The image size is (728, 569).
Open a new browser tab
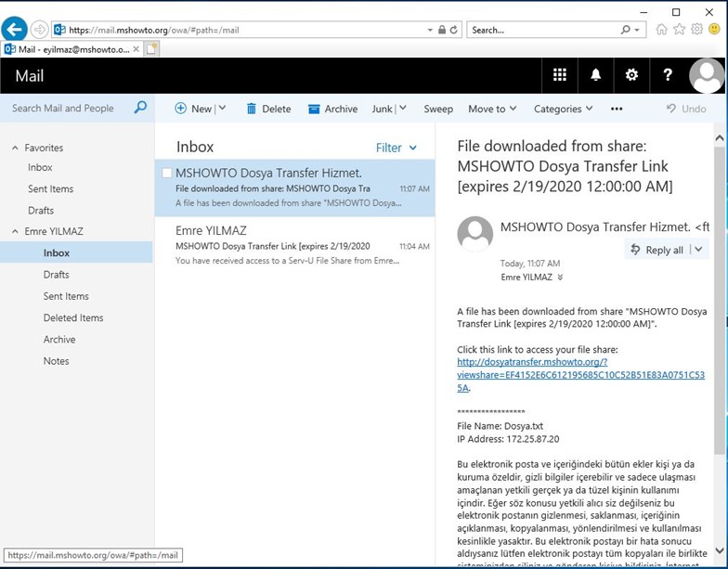151,49
